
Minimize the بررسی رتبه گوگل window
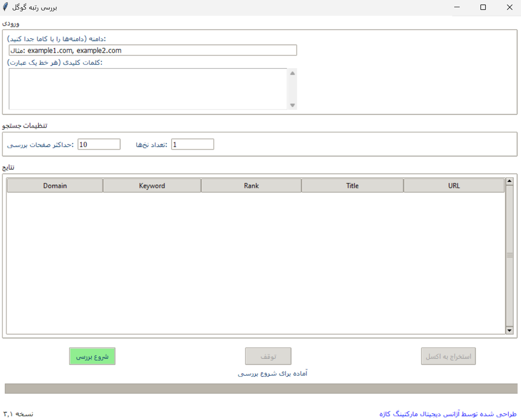457,7
